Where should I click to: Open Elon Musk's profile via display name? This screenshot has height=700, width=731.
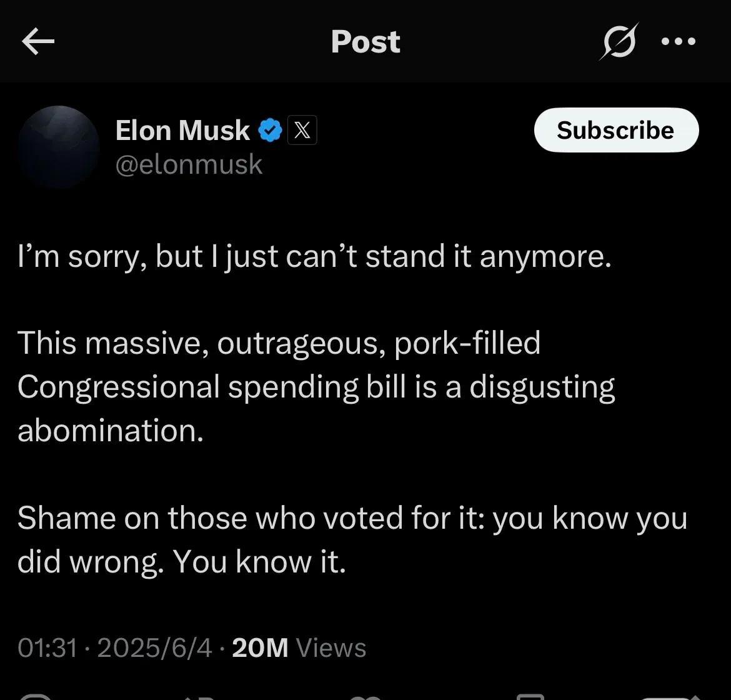182,130
